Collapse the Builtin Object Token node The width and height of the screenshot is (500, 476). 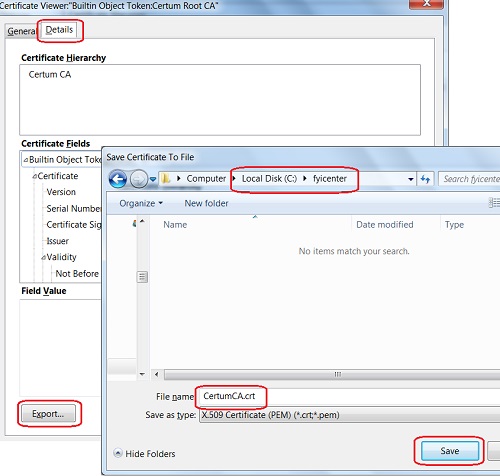point(26,160)
